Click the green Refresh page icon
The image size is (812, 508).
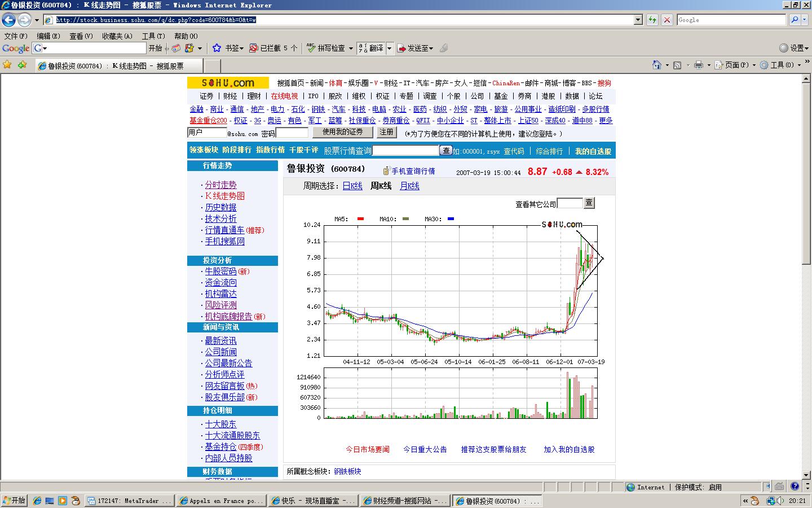coord(652,20)
